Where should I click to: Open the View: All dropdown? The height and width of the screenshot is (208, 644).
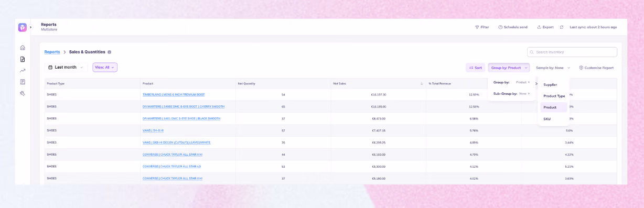click(105, 67)
